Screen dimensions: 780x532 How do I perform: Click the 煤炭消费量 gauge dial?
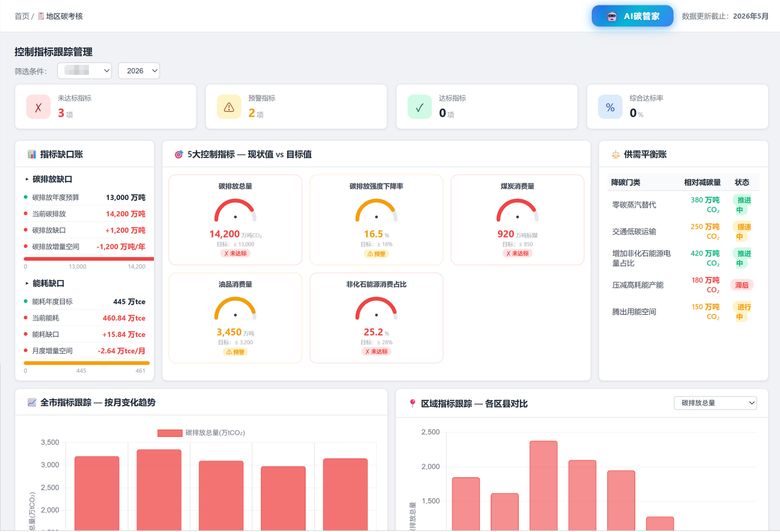pyautogui.click(x=518, y=211)
